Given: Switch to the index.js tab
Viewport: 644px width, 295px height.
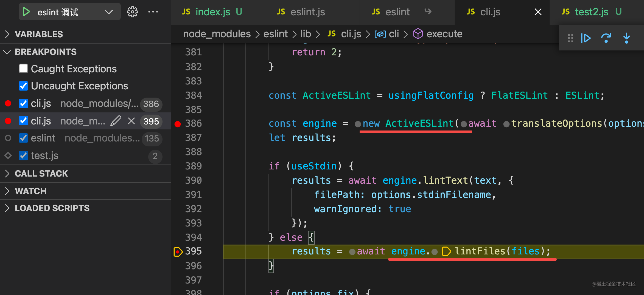Looking at the screenshot, I should [213, 12].
